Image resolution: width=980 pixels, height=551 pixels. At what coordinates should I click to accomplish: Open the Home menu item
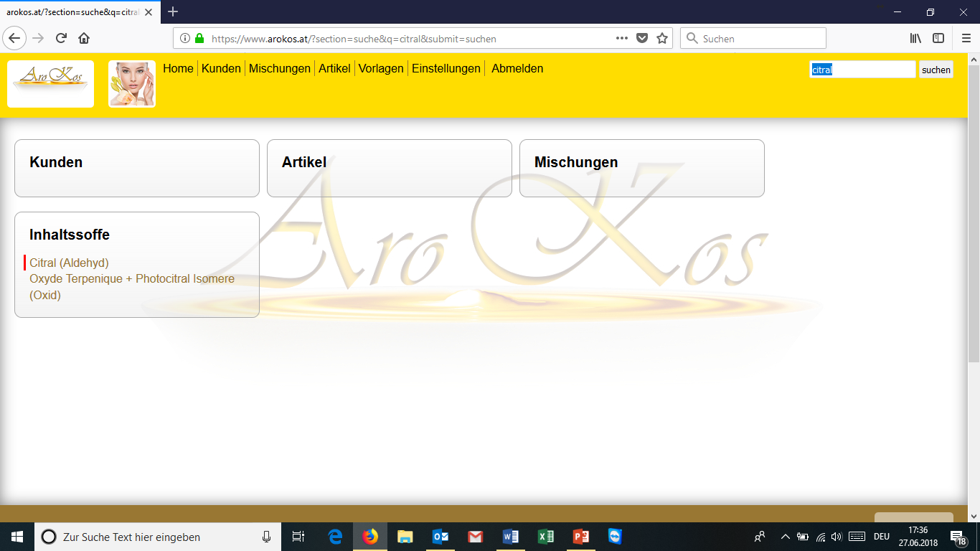pyautogui.click(x=178, y=69)
